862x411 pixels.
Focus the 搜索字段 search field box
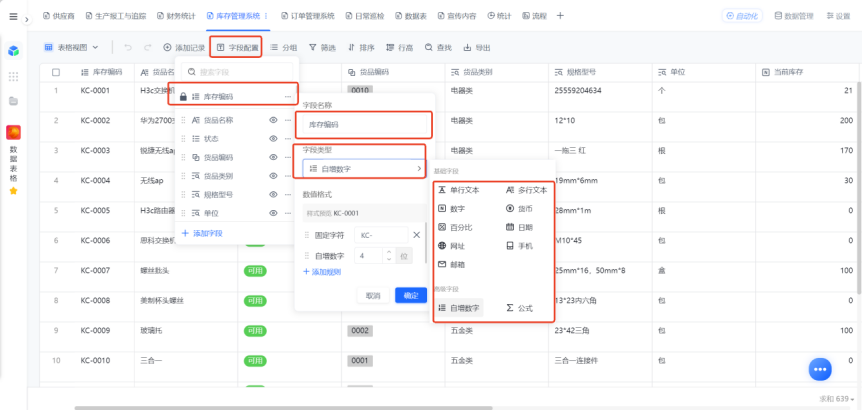point(237,72)
